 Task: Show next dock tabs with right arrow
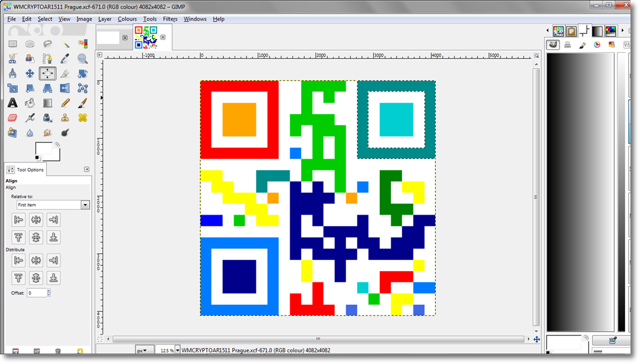[622, 31]
